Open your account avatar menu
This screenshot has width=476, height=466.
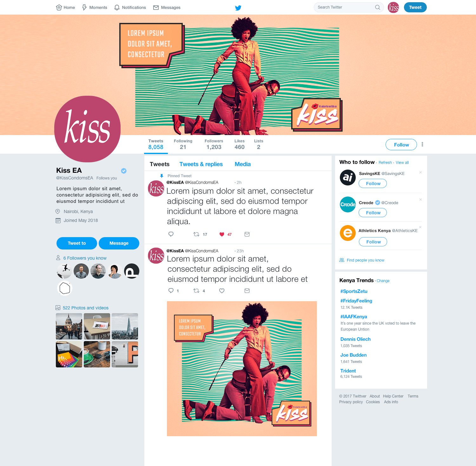pos(393,7)
